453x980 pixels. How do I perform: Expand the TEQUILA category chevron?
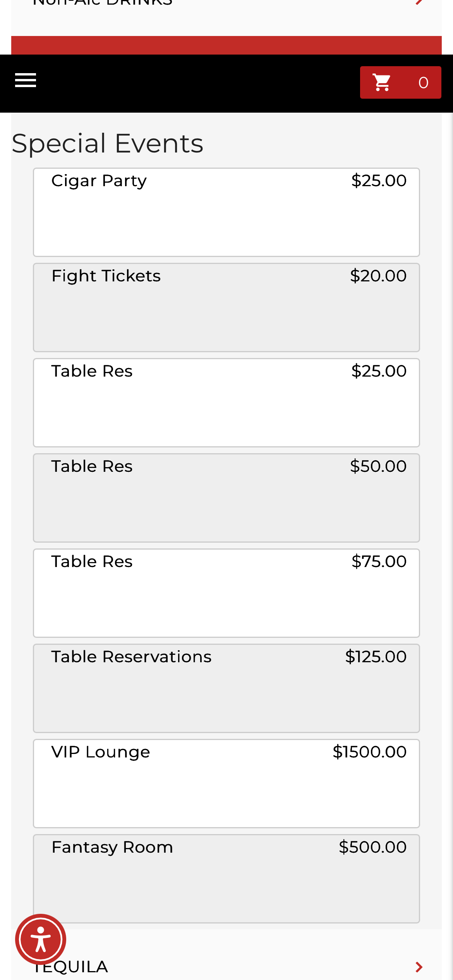tap(419, 967)
